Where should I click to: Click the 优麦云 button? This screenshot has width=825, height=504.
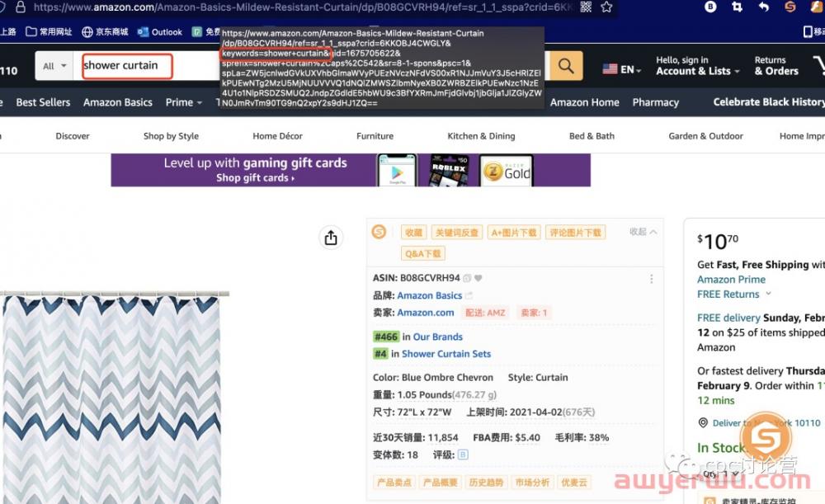tap(573, 482)
